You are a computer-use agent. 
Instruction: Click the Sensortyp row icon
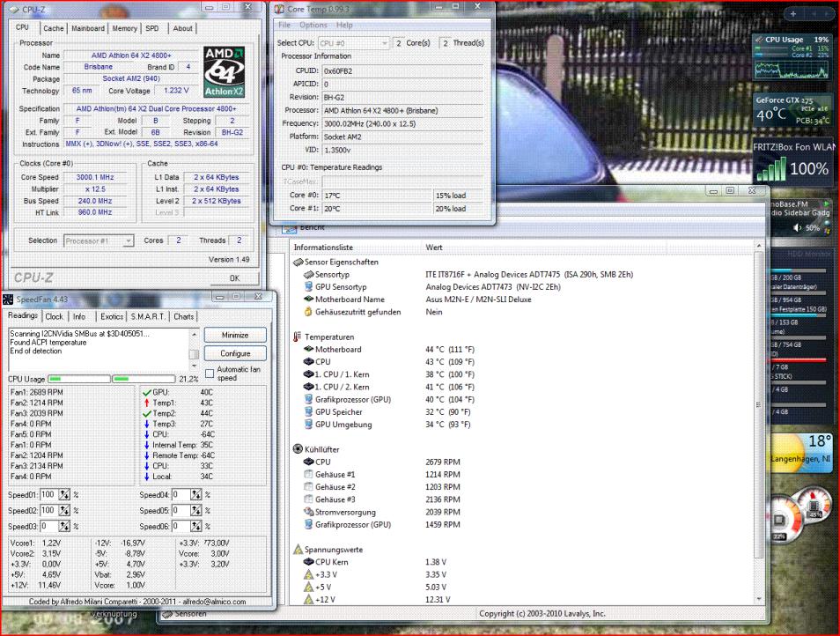click(308, 274)
